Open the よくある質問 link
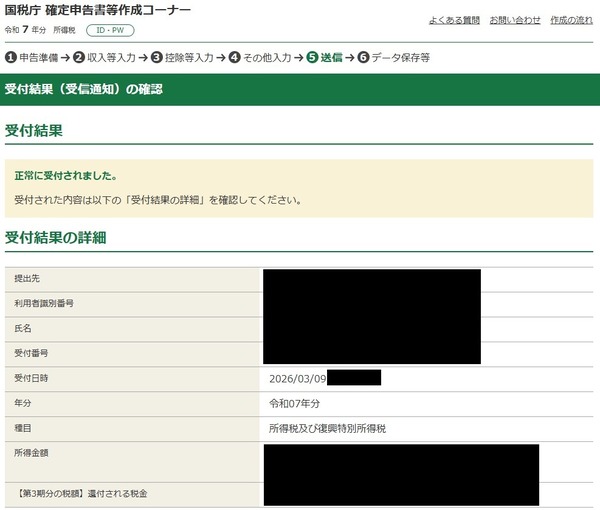The width and height of the screenshot is (600, 510). point(454,20)
